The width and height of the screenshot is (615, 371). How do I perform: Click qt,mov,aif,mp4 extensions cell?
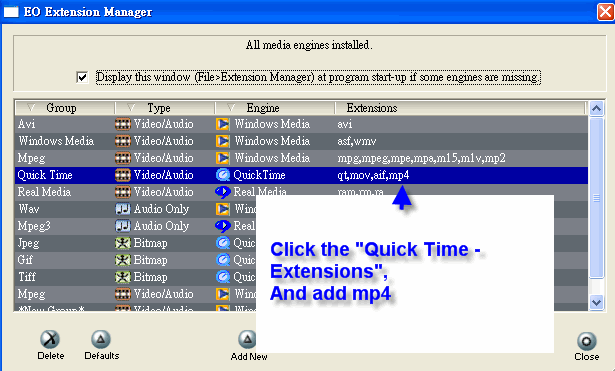click(x=373, y=175)
